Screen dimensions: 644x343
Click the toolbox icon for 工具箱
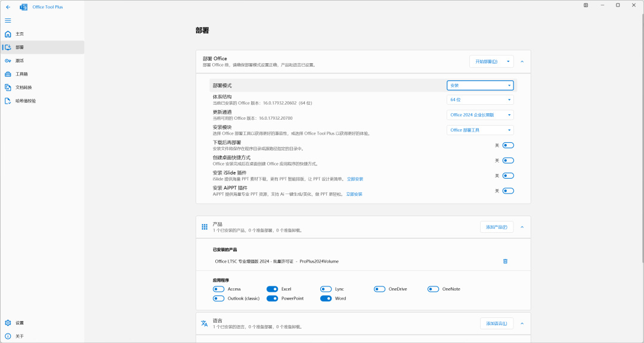pyautogui.click(x=8, y=74)
